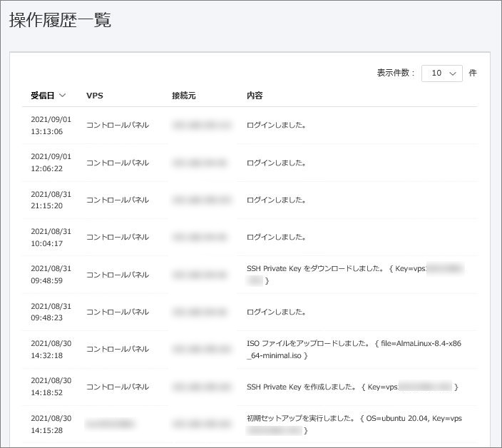The image size is (502, 448).
Task: Click the 表示件数 label
Action: pyautogui.click(x=395, y=73)
